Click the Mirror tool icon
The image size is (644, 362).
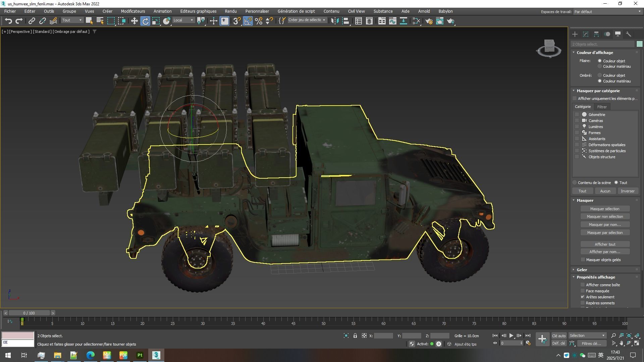coord(335,21)
